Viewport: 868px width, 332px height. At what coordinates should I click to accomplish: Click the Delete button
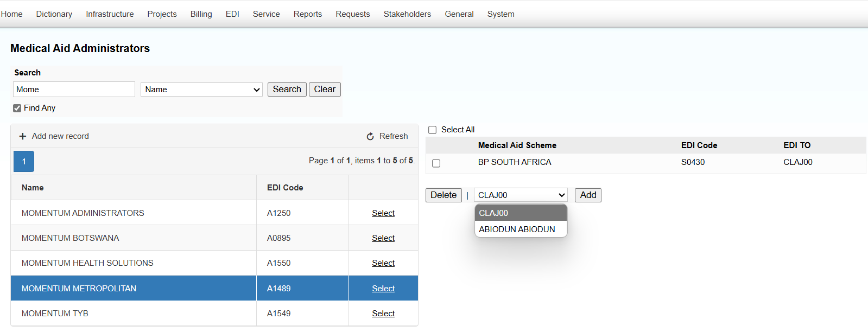click(x=443, y=195)
